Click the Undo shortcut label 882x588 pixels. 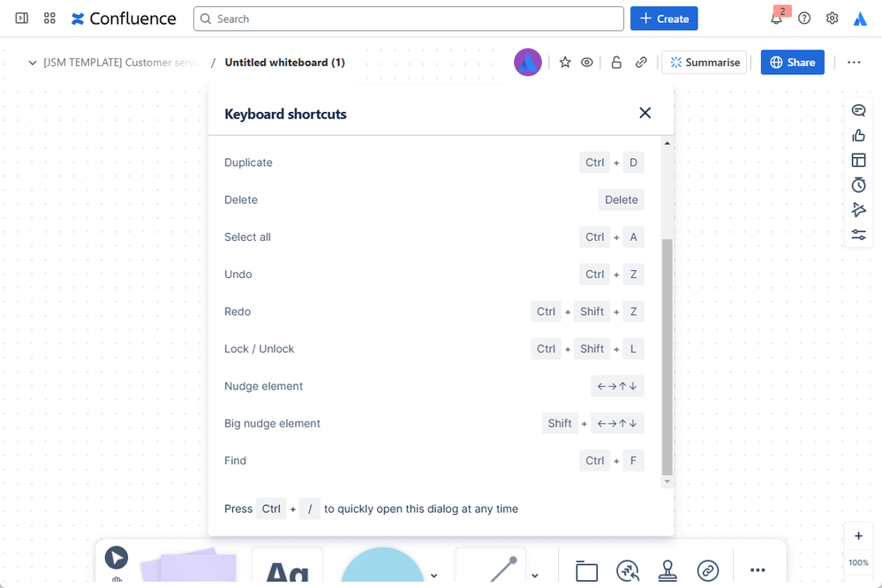coord(238,274)
